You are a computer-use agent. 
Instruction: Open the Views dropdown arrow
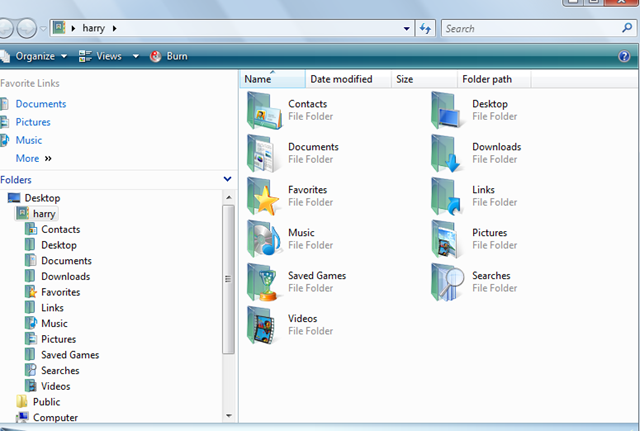(x=136, y=56)
